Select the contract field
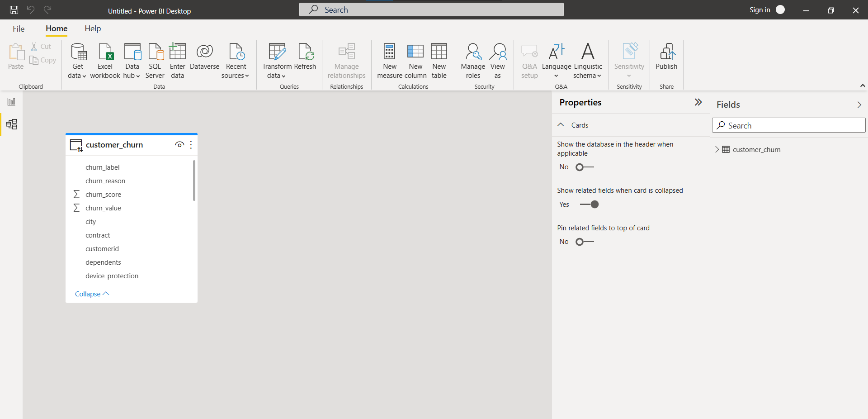Viewport: 868px width, 419px height. pos(98,235)
